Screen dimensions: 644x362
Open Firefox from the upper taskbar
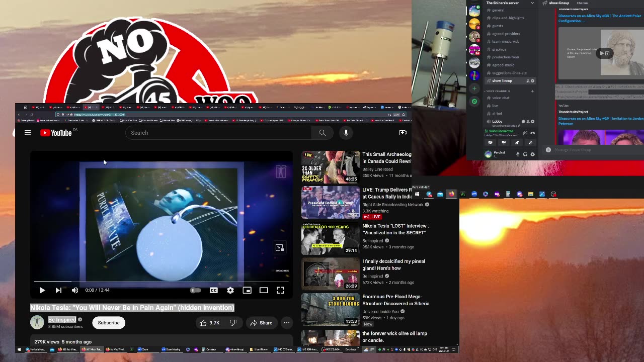451,194
